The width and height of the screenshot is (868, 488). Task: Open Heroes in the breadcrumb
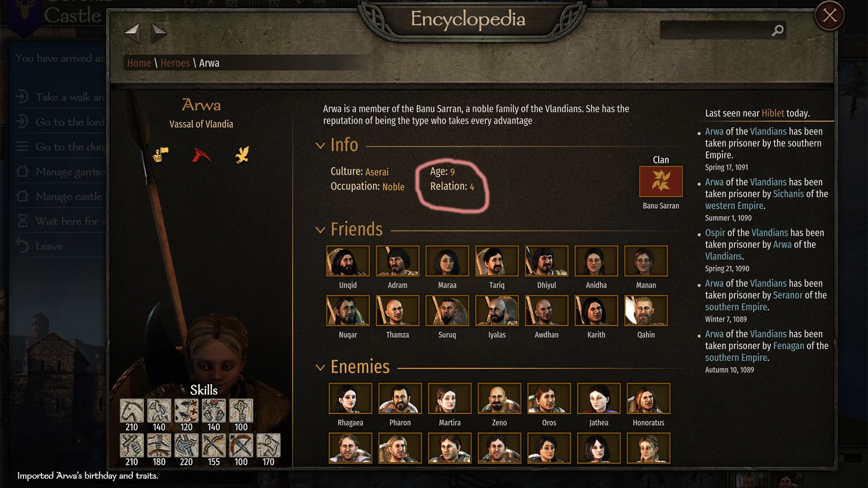pyautogui.click(x=175, y=63)
